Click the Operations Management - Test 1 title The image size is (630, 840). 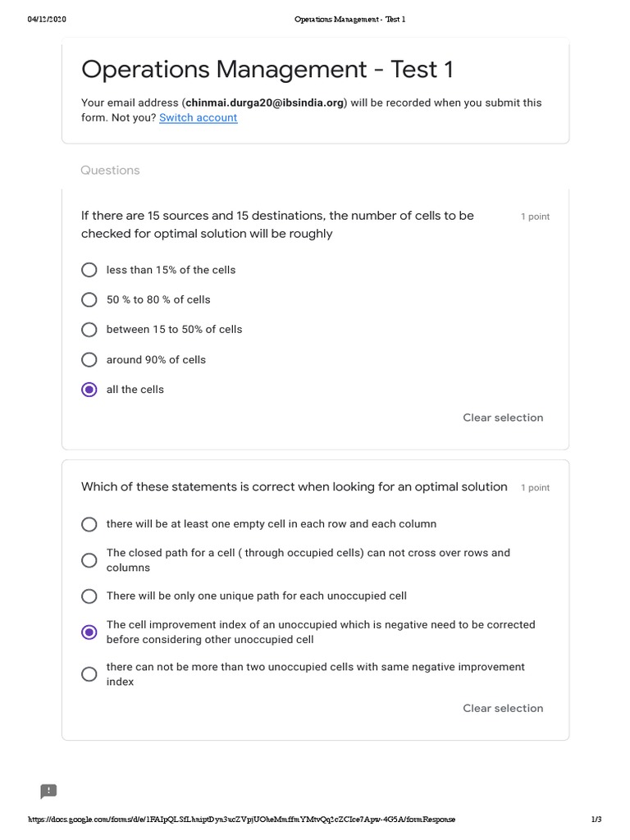tap(267, 70)
